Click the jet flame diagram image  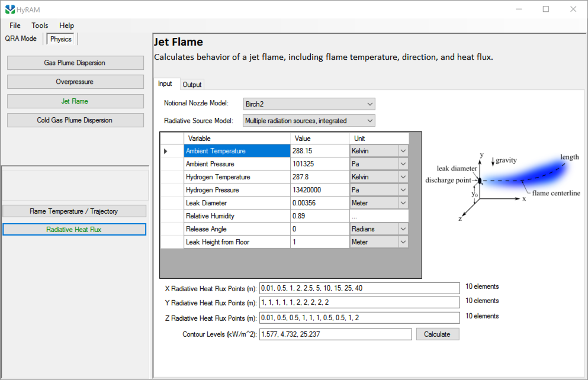(503, 186)
